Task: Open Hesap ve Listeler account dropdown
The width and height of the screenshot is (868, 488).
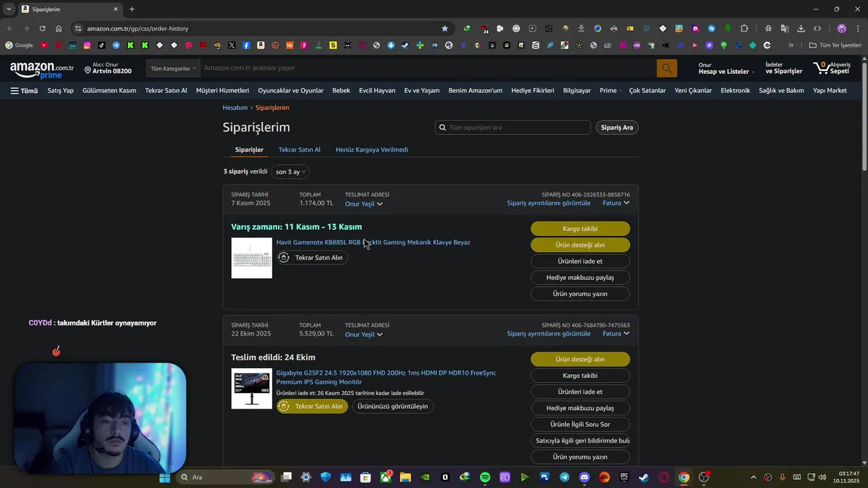Action: coord(726,68)
